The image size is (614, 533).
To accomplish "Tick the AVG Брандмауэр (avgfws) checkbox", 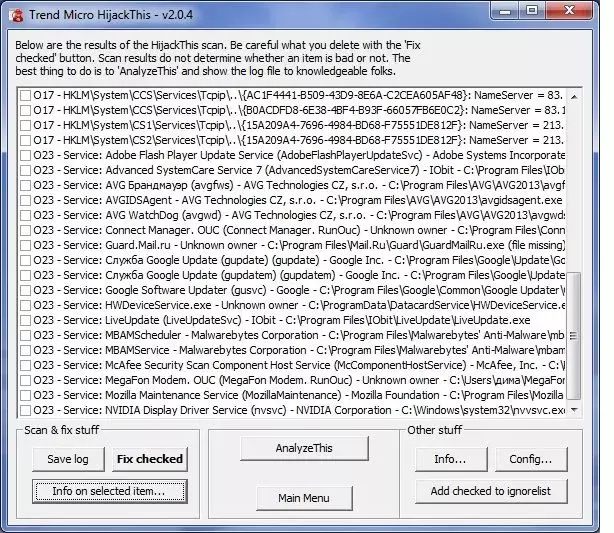I will pos(25,185).
